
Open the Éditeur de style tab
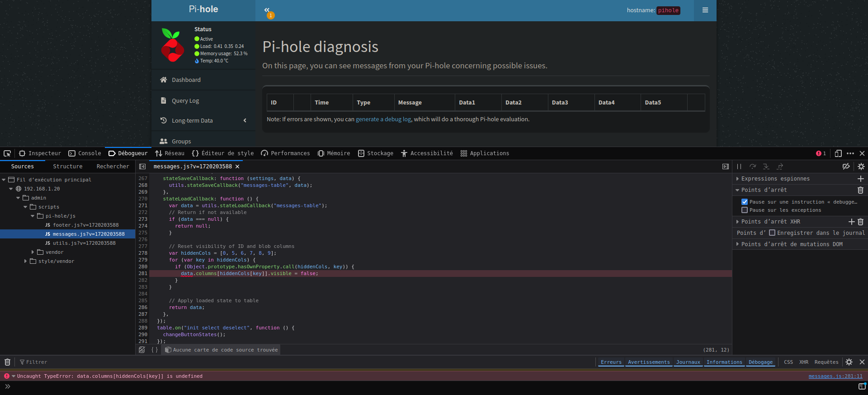pyautogui.click(x=223, y=153)
